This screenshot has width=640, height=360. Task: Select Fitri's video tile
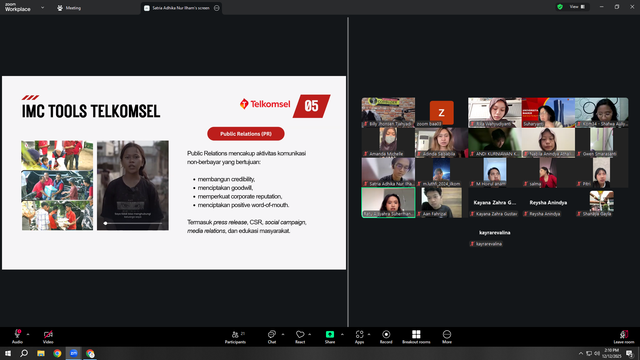(602, 173)
